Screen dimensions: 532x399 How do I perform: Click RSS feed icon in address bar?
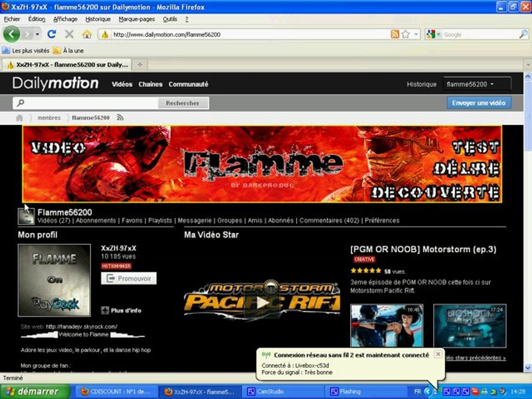395,34
